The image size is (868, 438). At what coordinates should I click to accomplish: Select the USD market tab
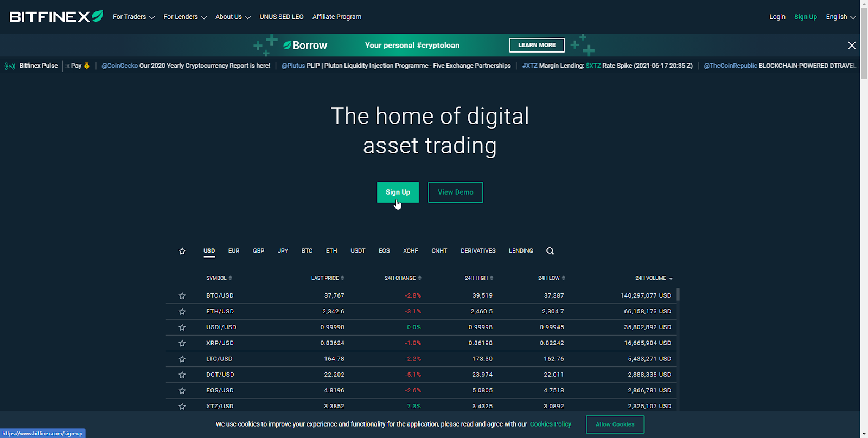tap(209, 251)
